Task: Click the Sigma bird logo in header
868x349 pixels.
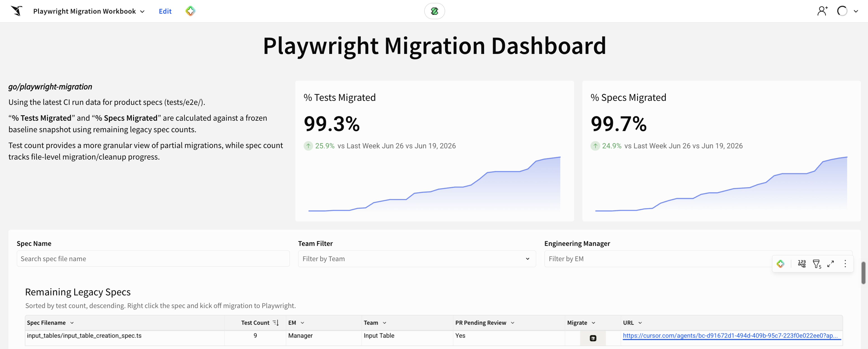Action: coord(17,11)
